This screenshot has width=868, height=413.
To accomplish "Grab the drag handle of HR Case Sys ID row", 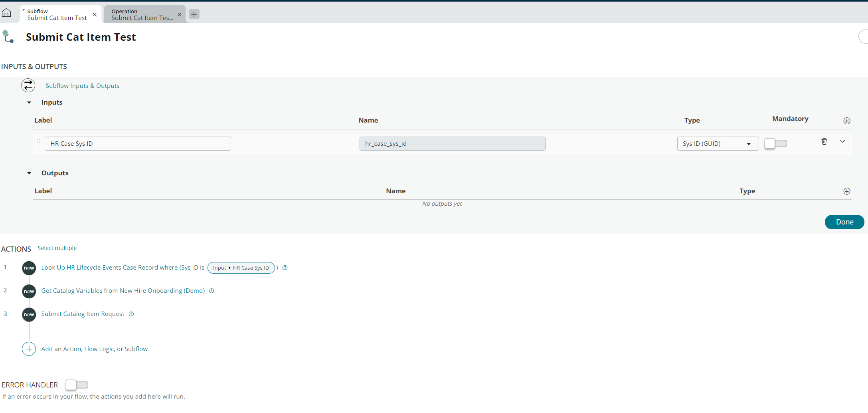I will [38, 141].
